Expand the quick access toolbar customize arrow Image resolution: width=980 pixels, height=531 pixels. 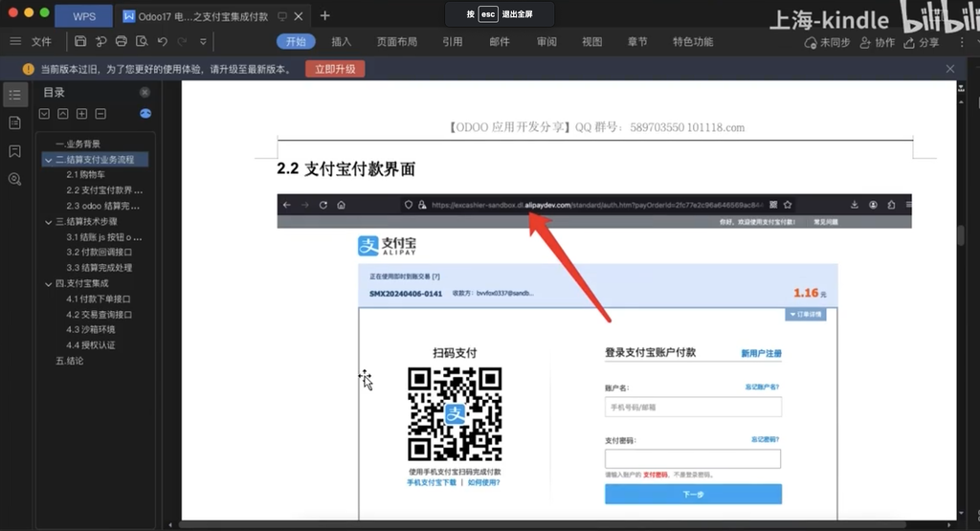(x=203, y=42)
